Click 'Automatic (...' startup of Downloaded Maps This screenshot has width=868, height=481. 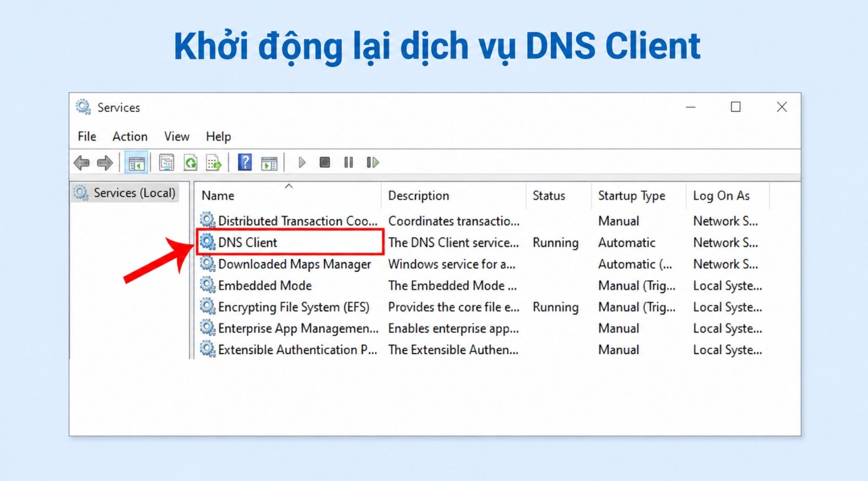(635, 264)
